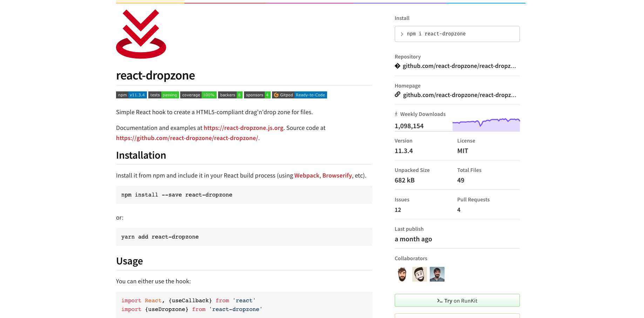Click the red react-dropzone logo image
This screenshot has height=318, width=644.
141,34
